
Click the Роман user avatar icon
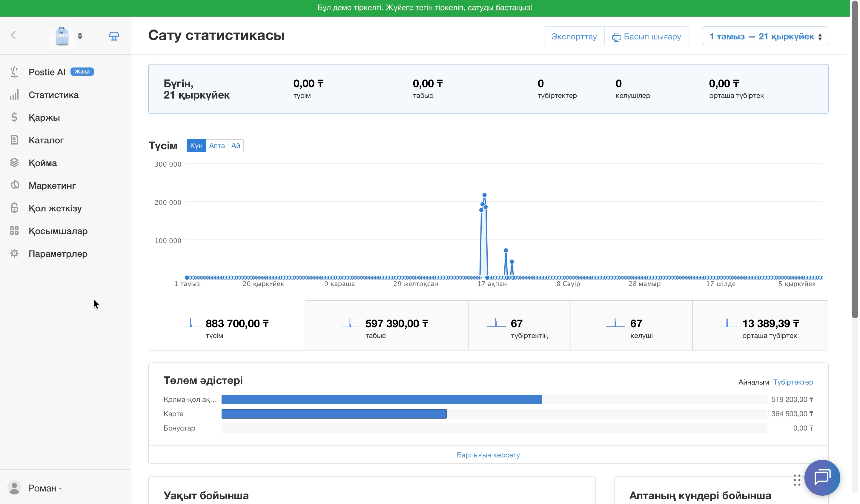pyautogui.click(x=14, y=488)
